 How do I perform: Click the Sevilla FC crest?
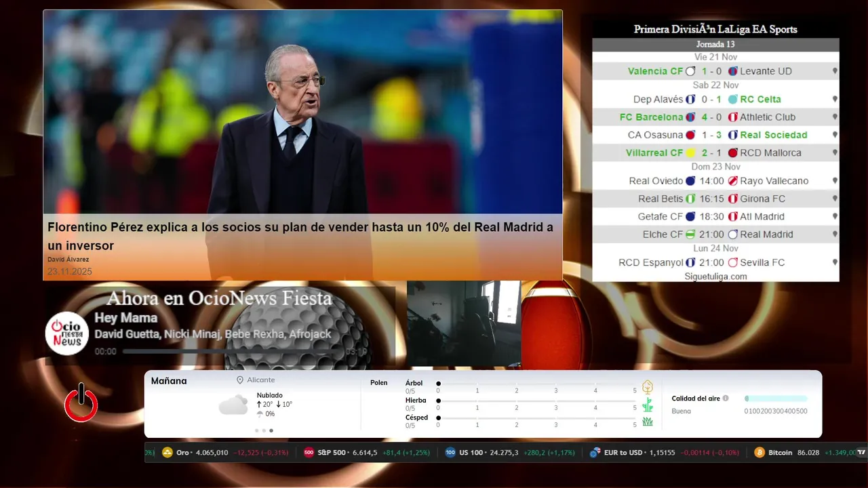(x=733, y=262)
